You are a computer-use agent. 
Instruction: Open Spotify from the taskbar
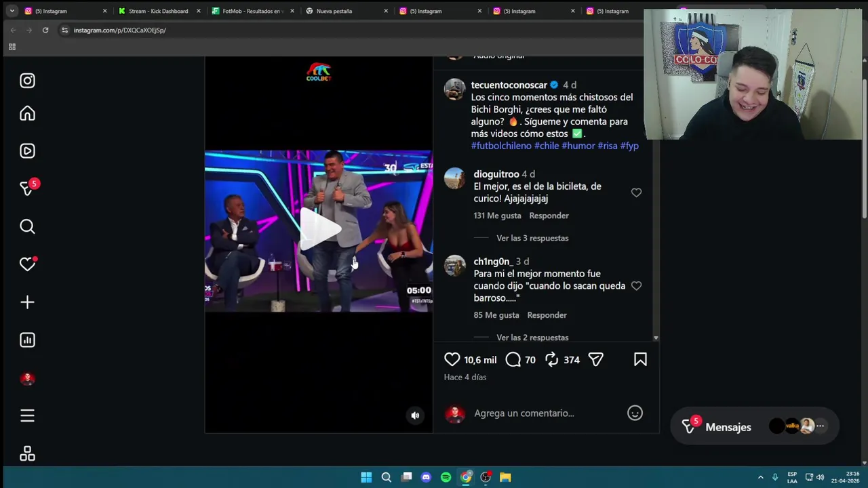446,477
